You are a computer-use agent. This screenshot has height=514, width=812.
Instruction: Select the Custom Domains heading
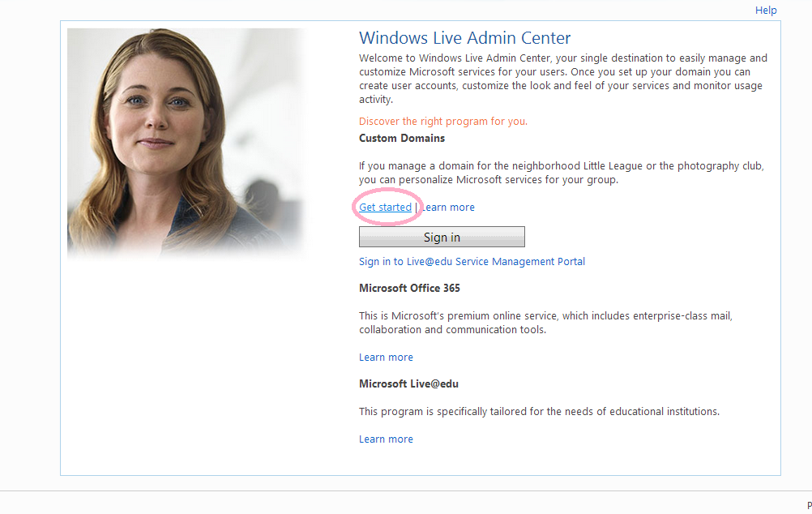coord(401,139)
